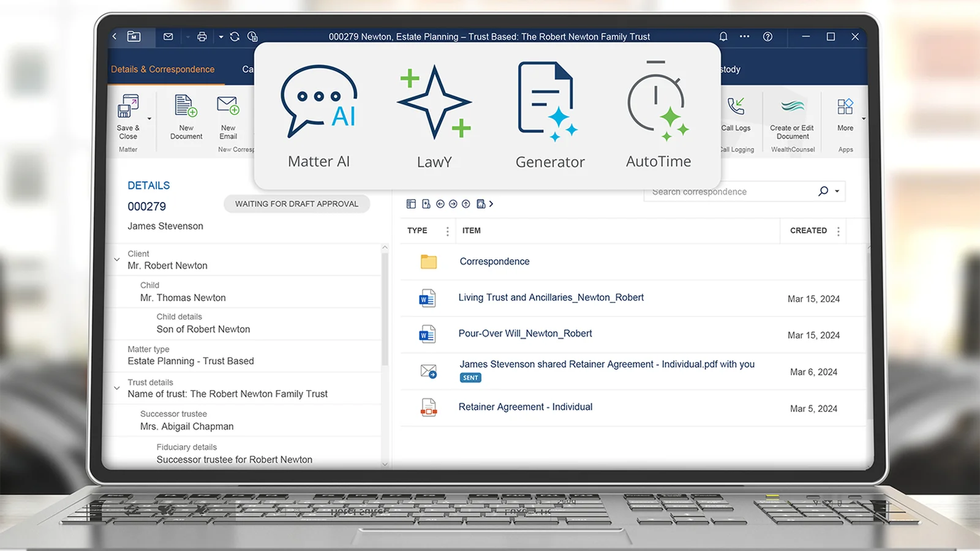Expand the search correspondence options dropdown
This screenshot has height=551, width=980.
coord(837,191)
